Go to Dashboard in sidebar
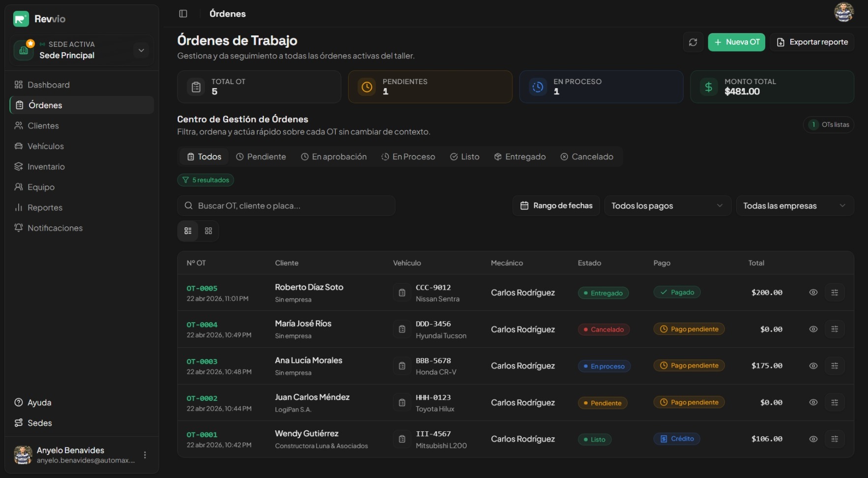The width and height of the screenshot is (868, 478). 82,85
